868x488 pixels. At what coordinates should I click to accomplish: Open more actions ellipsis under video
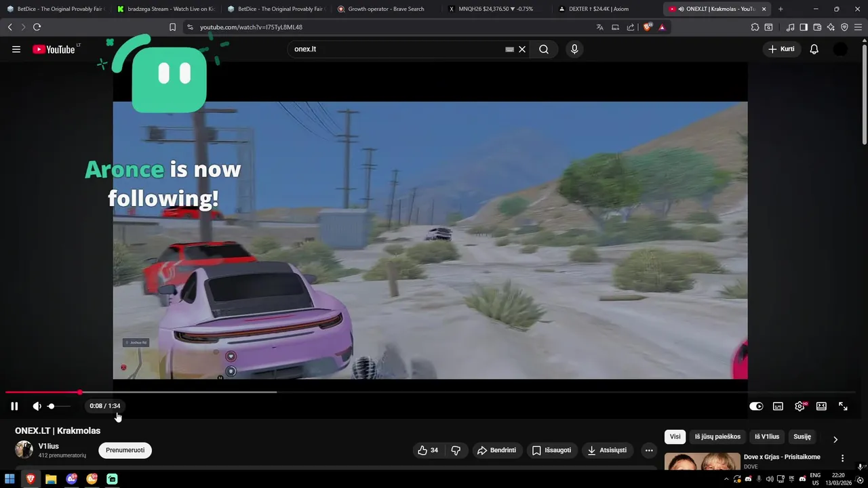649,450
